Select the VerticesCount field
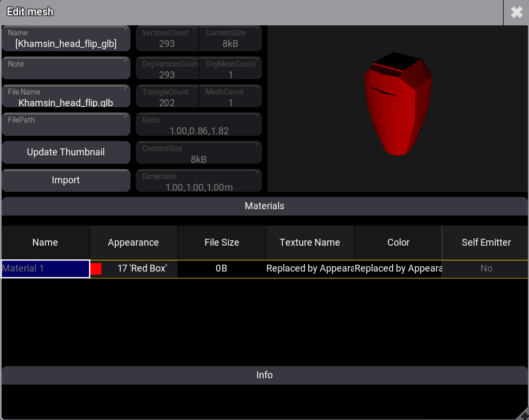Image resolution: width=529 pixels, height=420 pixels. tap(168, 39)
